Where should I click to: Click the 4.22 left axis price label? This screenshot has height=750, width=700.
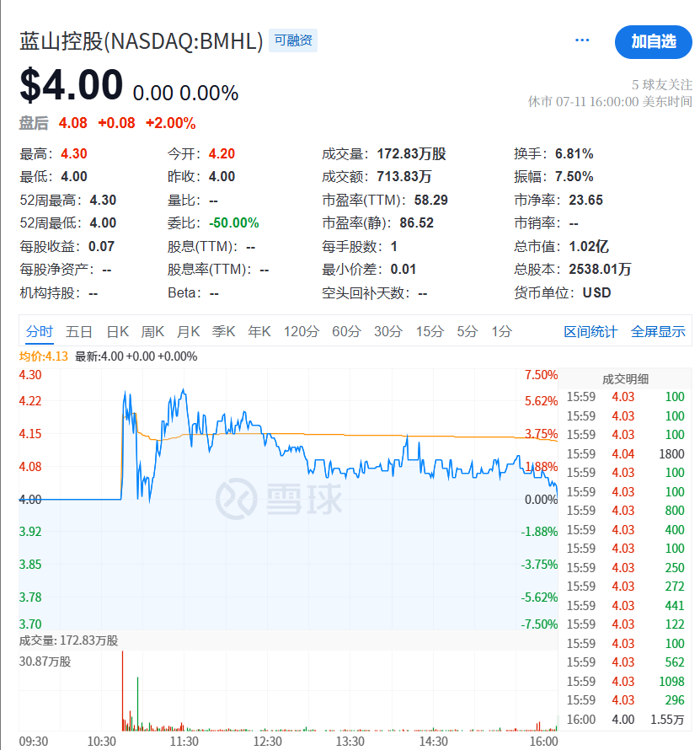pos(30,401)
